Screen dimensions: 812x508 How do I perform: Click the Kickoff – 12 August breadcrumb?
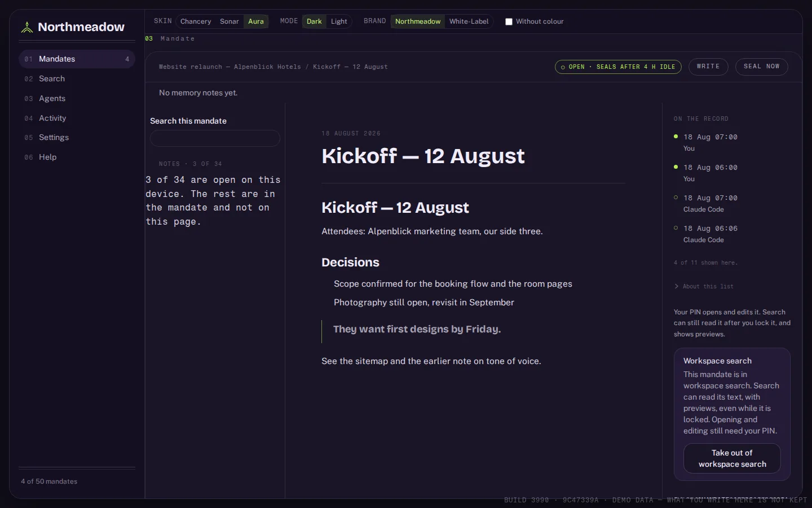[x=350, y=67]
